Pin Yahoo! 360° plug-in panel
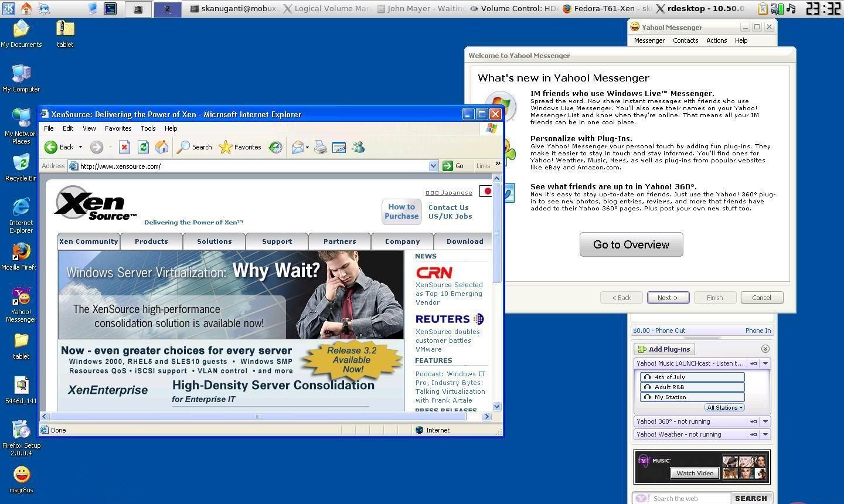844x504 pixels. (754, 421)
